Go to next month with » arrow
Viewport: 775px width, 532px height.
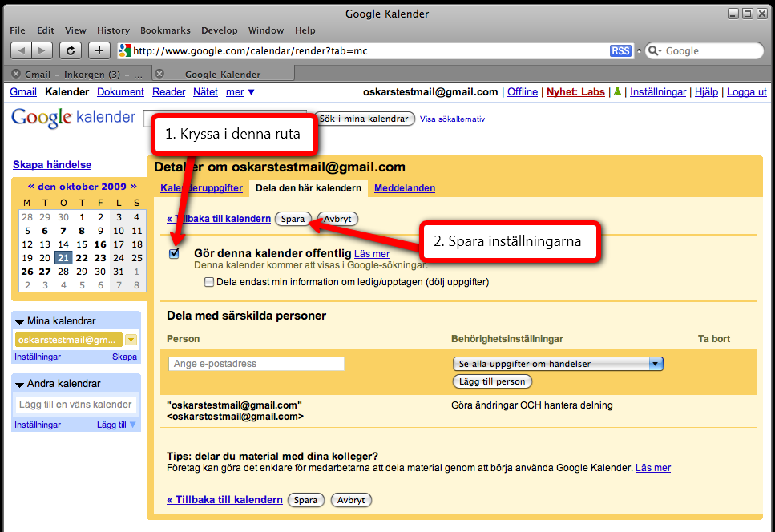(x=134, y=186)
